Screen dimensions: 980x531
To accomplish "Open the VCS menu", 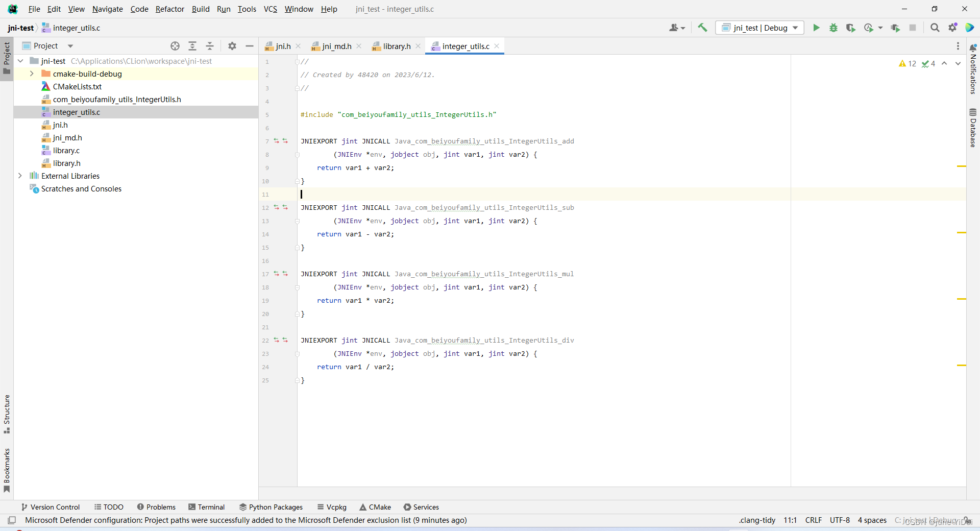I will (x=271, y=9).
